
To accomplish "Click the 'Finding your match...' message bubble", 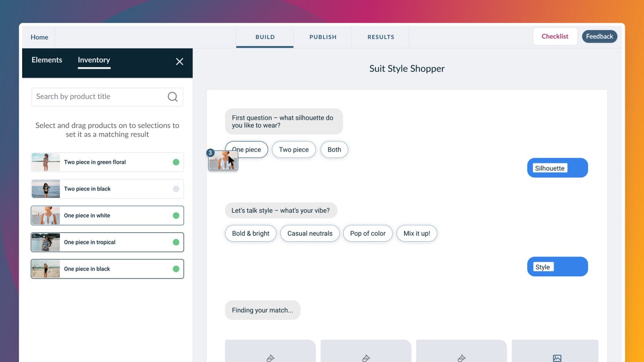I will point(262,310).
